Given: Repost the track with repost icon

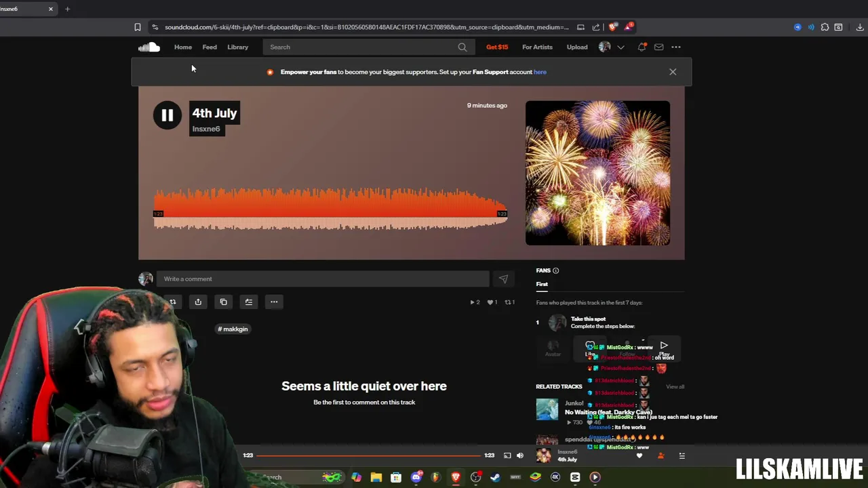Looking at the screenshot, I should coord(173,302).
